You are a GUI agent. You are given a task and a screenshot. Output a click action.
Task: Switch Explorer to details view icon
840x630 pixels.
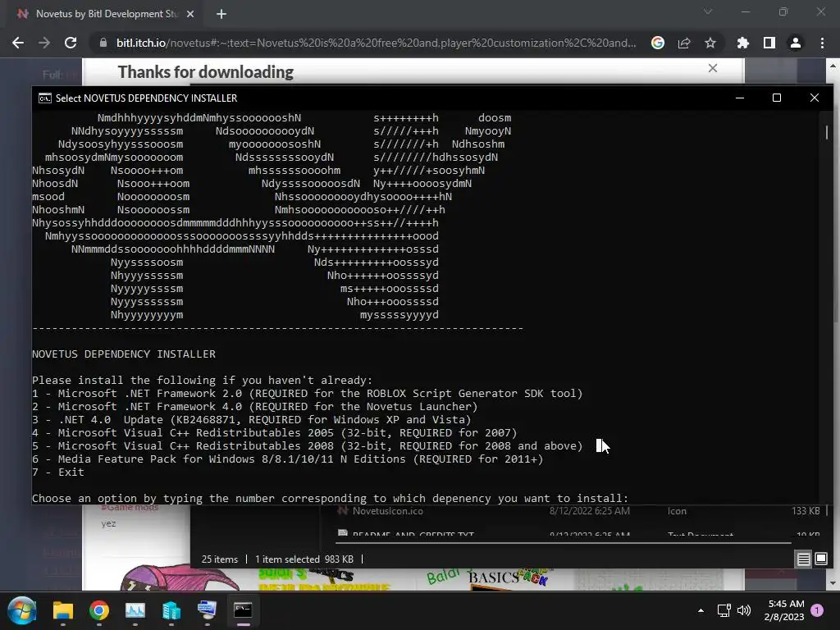pos(804,559)
